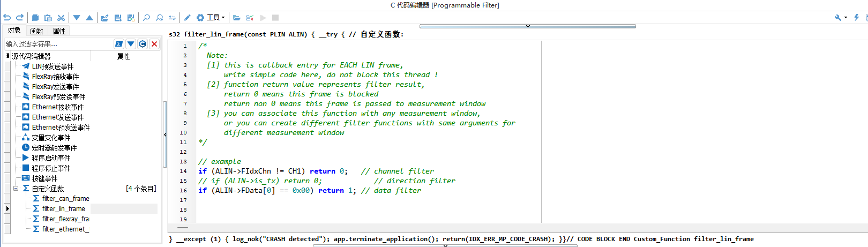Collapse the top code header chevron bar
Image resolution: width=868 pixels, height=247 pixels.
tap(528, 26)
